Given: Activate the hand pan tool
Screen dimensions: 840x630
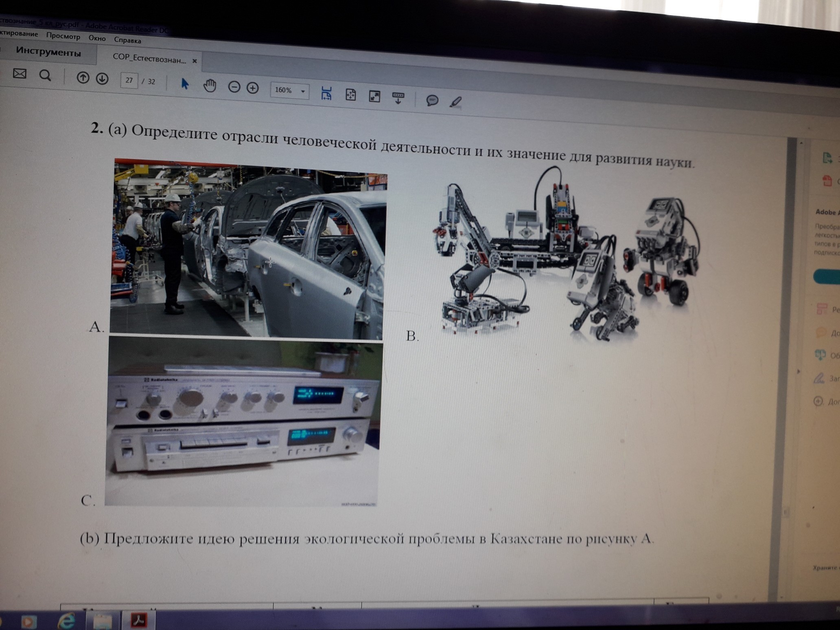Looking at the screenshot, I should [x=210, y=85].
